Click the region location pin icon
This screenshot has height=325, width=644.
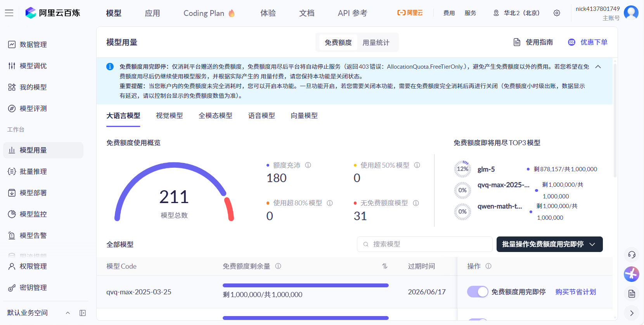point(496,13)
